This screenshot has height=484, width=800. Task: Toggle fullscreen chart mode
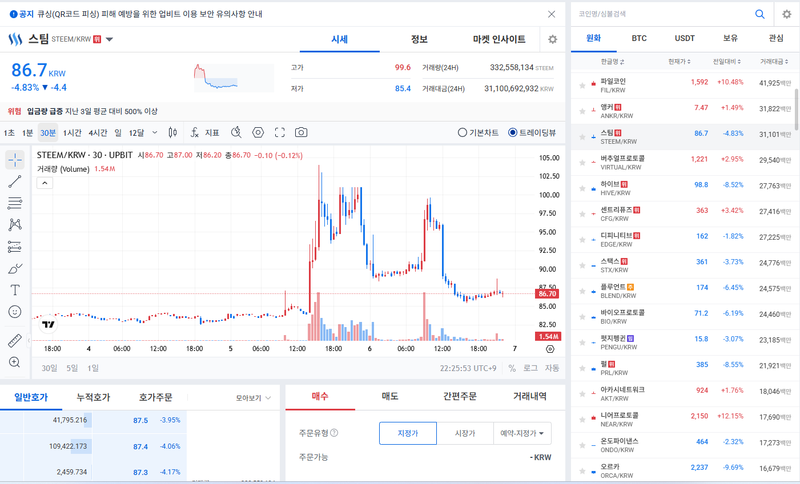pos(280,133)
